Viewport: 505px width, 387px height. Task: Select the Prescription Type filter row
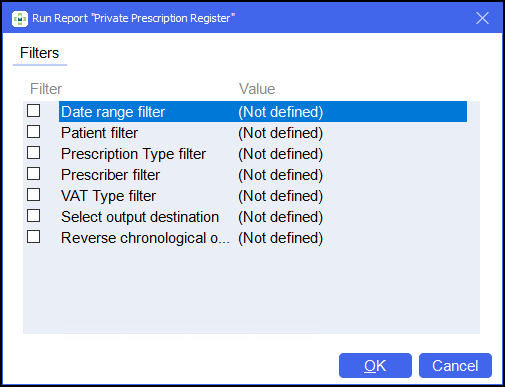pos(263,154)
